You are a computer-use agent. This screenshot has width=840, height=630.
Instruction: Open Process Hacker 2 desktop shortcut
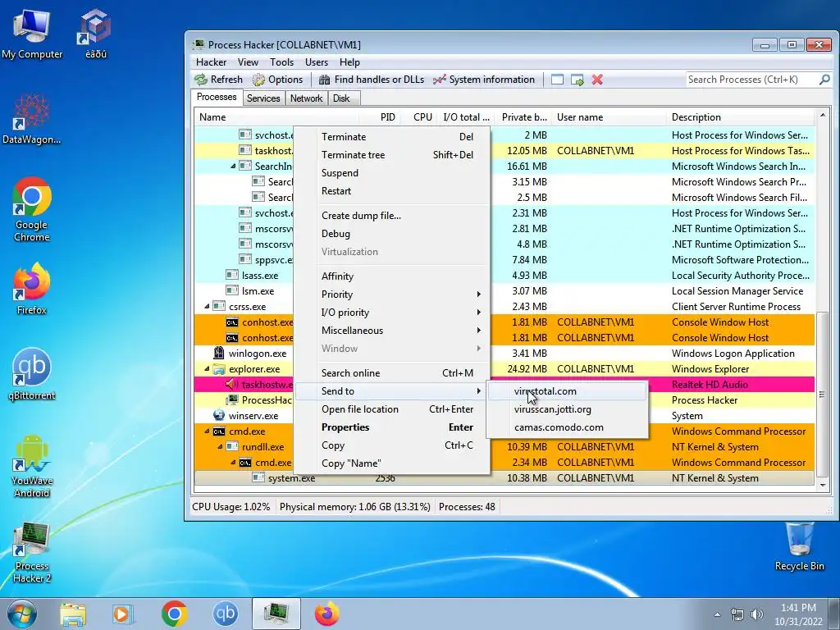32,552
